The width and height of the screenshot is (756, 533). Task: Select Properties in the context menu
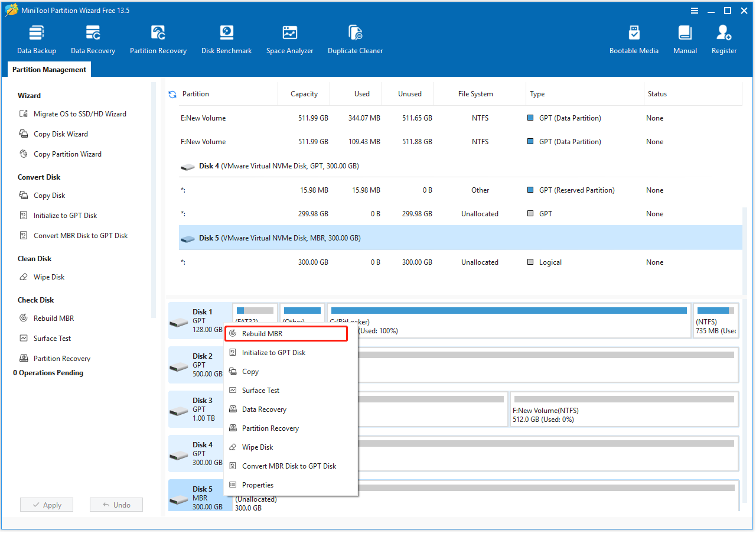point(258,485)
